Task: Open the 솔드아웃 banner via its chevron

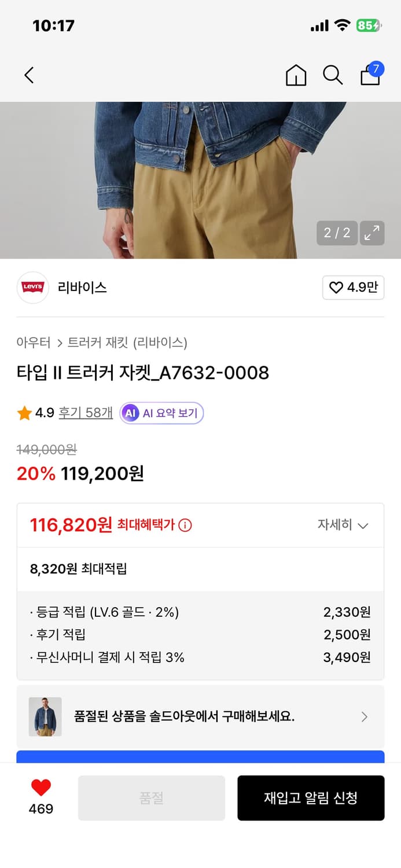Action: tap(364, 716)
